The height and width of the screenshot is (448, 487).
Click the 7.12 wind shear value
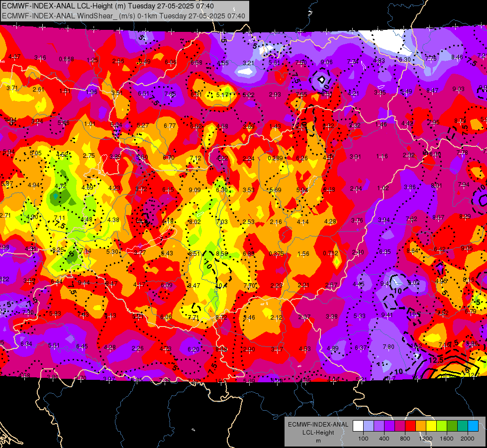[x=195, y=158]
